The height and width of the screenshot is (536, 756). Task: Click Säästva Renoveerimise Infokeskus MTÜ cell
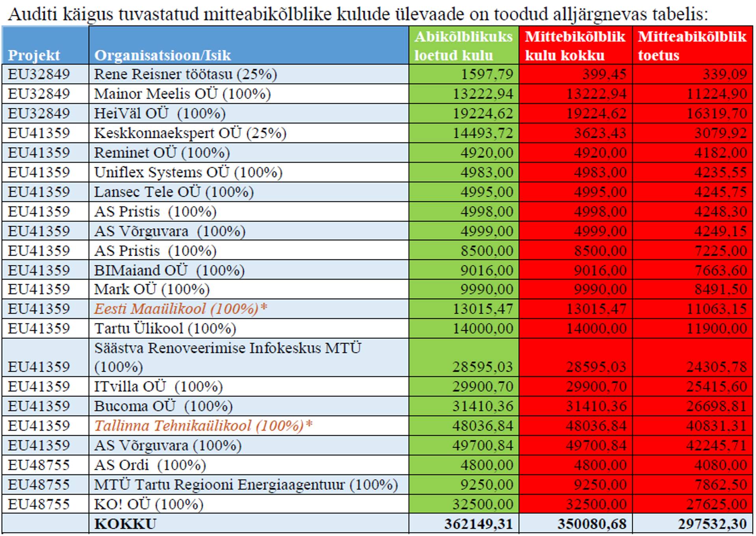[x=228, y=348]
